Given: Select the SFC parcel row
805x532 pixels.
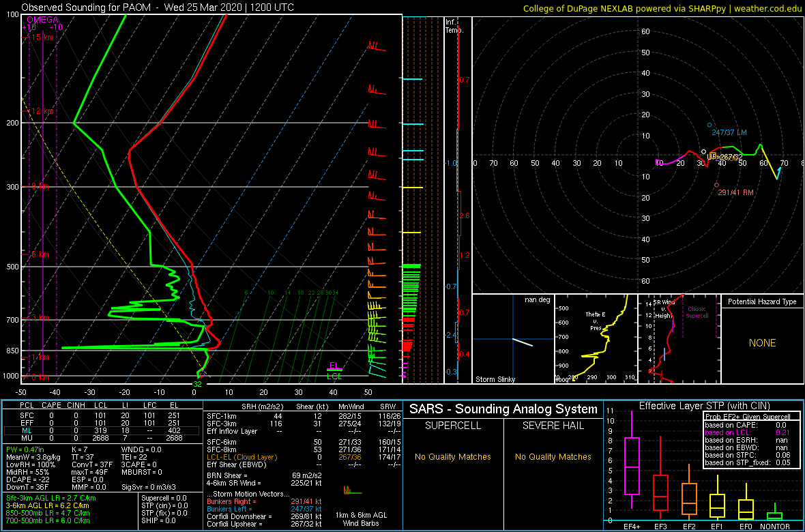Looking at the screenshot, I should click(x=101, y=416).
